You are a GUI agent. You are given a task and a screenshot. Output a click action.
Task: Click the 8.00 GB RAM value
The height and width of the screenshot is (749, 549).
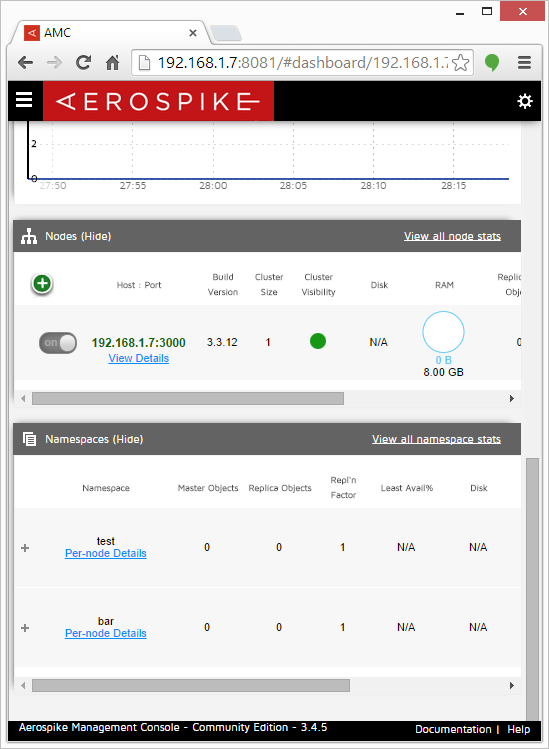point(443,372)
